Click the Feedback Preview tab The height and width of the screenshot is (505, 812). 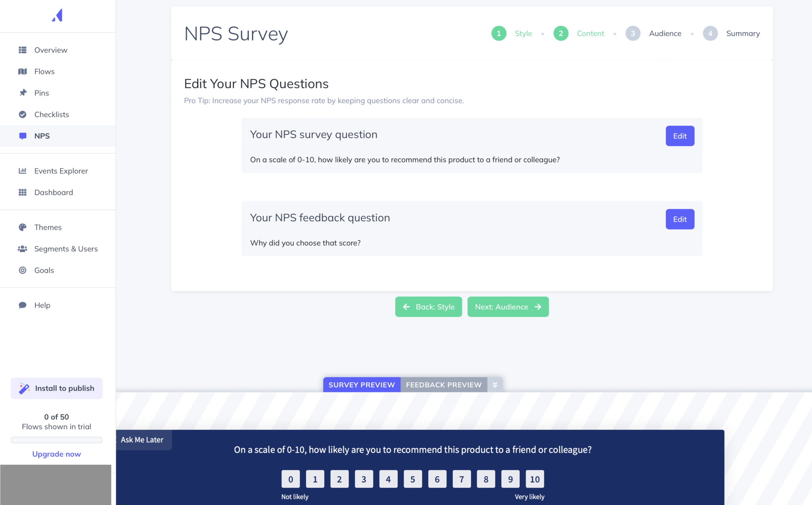point(444,384)
